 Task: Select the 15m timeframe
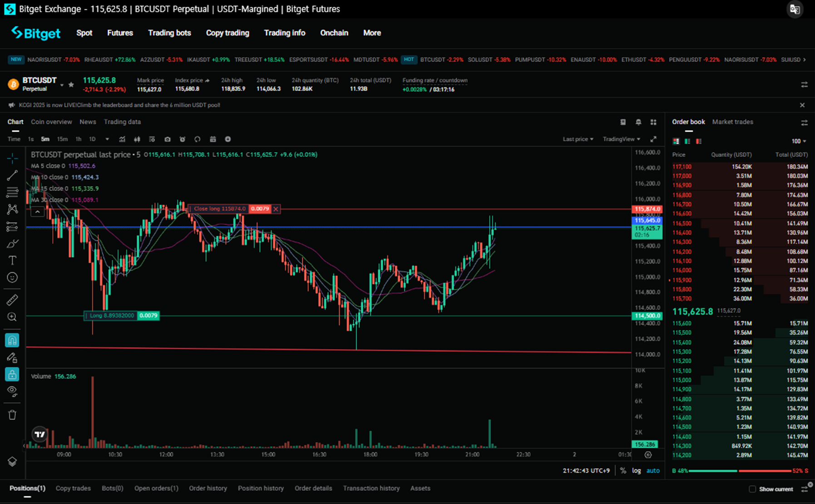(x=62, y=139)
